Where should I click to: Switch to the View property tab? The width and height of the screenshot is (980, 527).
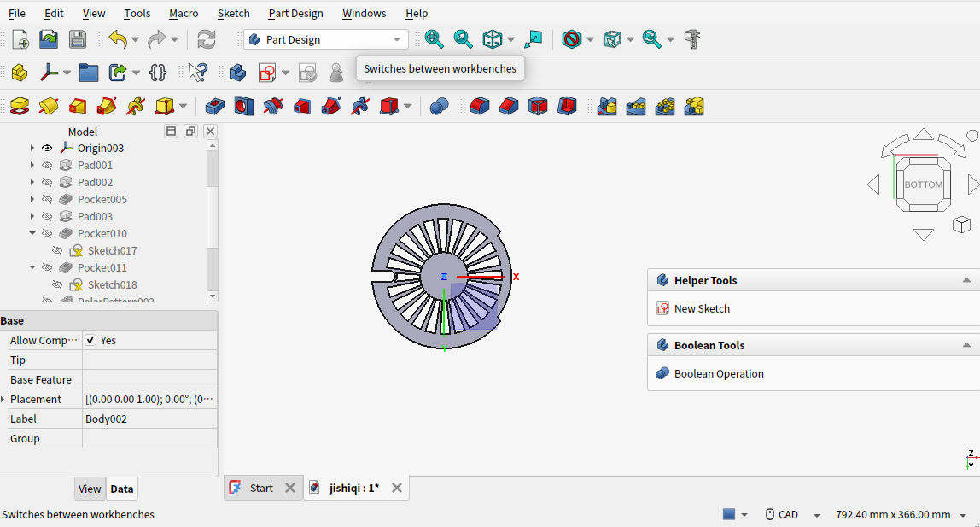click(90, 489)
